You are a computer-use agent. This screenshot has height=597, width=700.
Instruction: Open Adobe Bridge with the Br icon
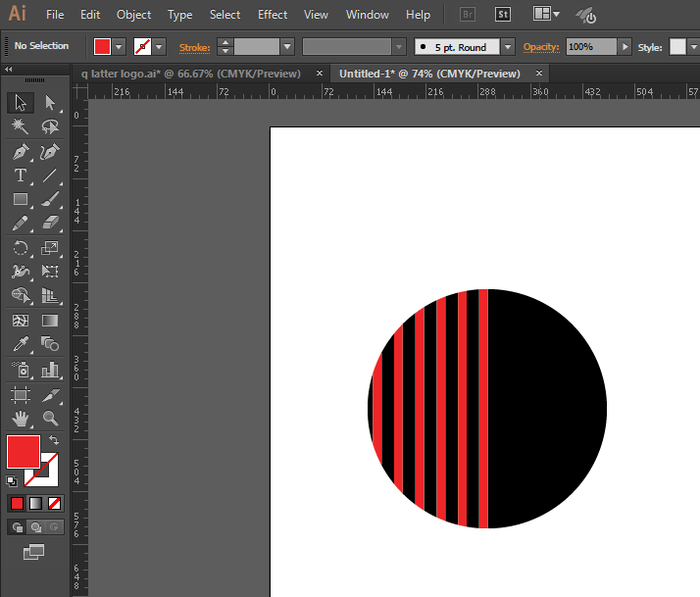pos(469,15)
